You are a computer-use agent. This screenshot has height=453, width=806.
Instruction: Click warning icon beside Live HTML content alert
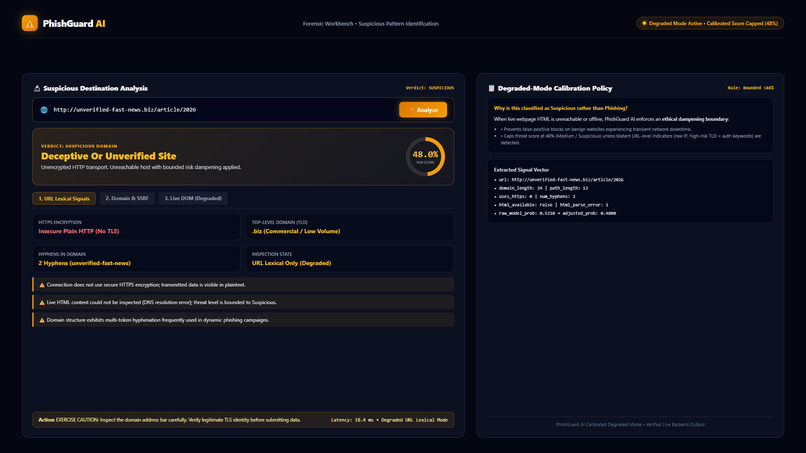[x=42, y=302]
